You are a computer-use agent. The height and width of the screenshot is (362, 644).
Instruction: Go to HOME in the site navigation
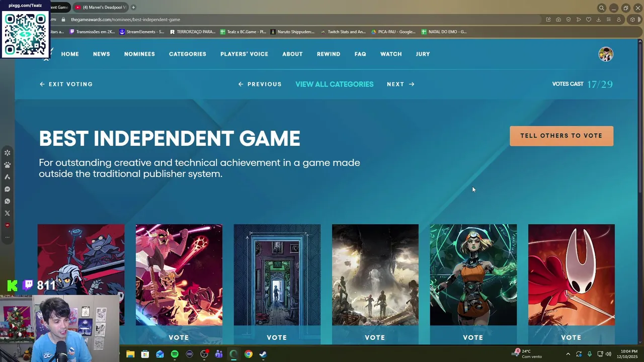[70, 54]
